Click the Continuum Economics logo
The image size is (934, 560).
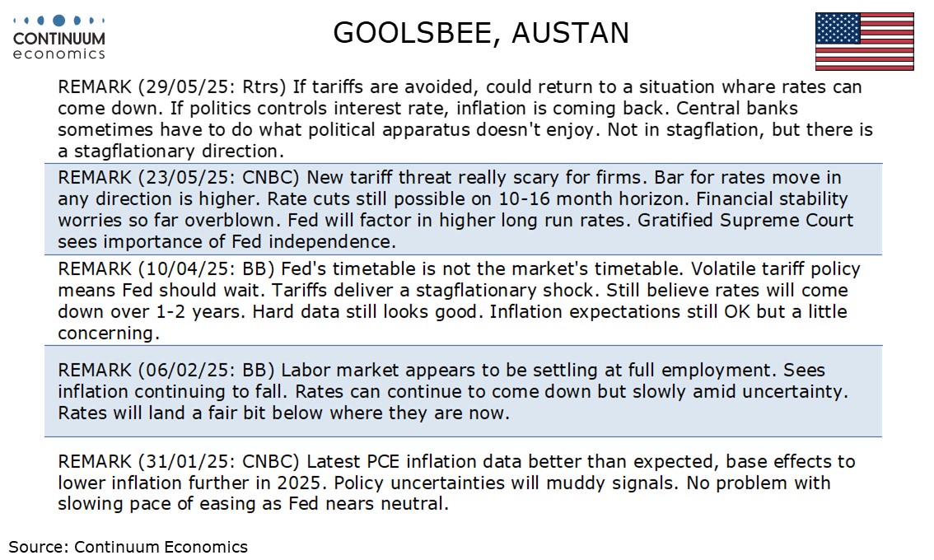tap(59, 37)
